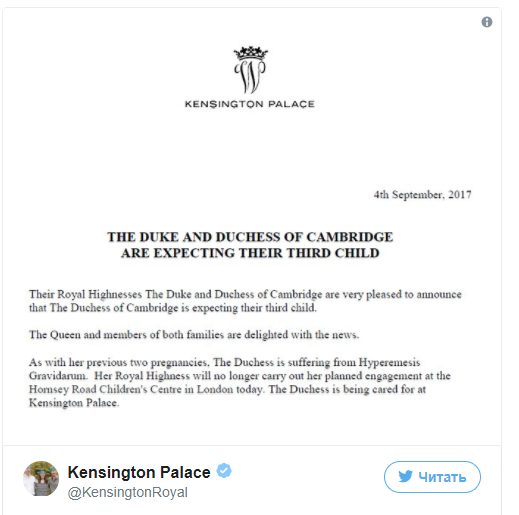This screenshot has width=519, height=515.
Task: Click the headline line mentioning Duke and Duchess of Cambridge
Action: click(x=250, y=237)
